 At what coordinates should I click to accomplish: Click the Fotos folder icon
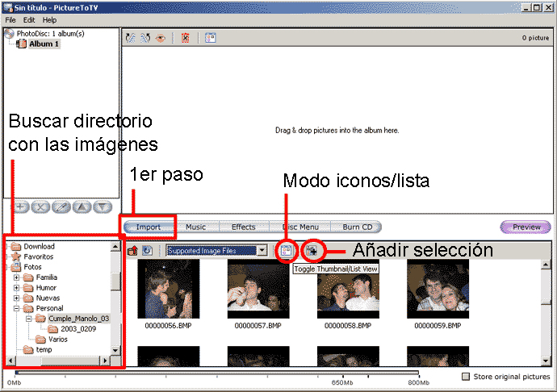pyautogui.click(x=16, y=267)
